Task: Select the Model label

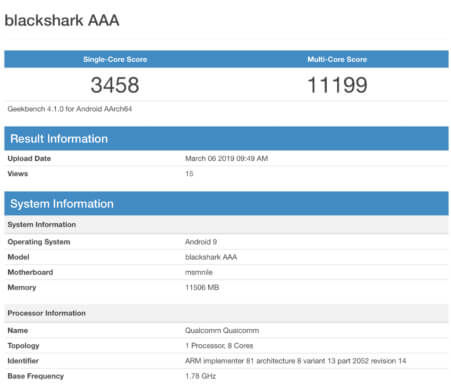Action: (x=18, y=257)
